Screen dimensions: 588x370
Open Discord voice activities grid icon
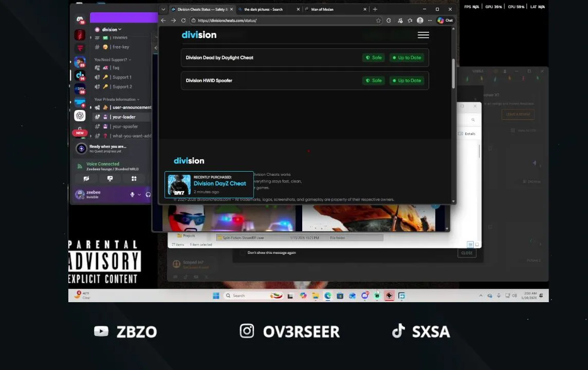[x=134, y=179]
